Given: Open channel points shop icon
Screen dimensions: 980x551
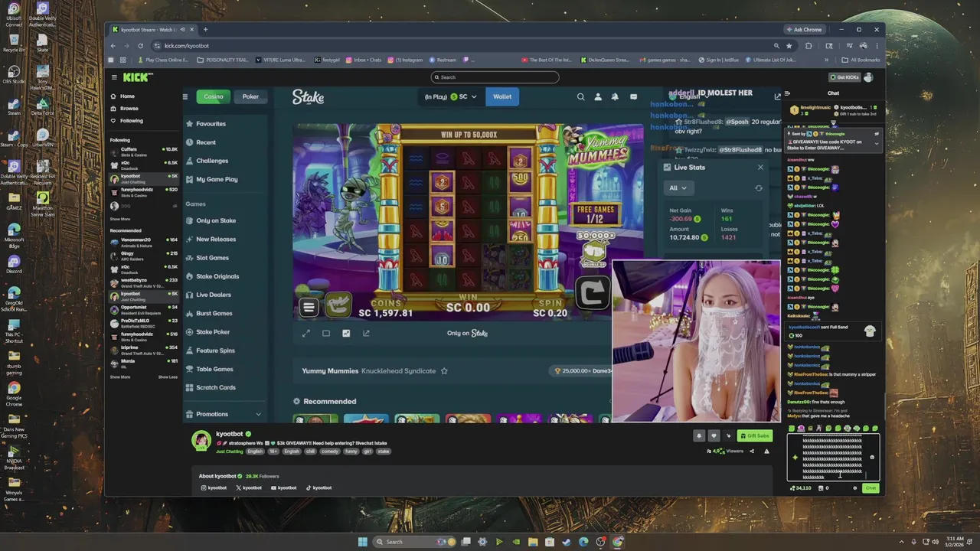Looking at the screenshot, I should [x=821, y=487].
